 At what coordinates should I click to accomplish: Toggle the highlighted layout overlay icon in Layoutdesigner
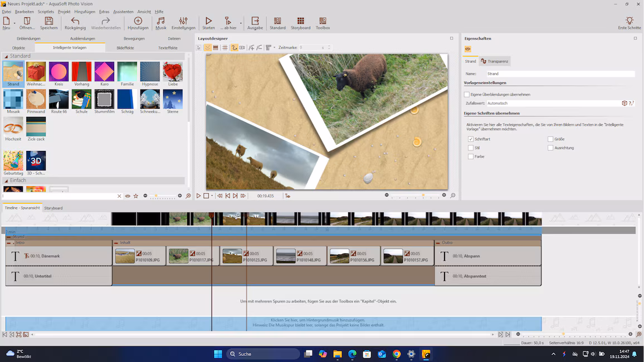point(208,47)
